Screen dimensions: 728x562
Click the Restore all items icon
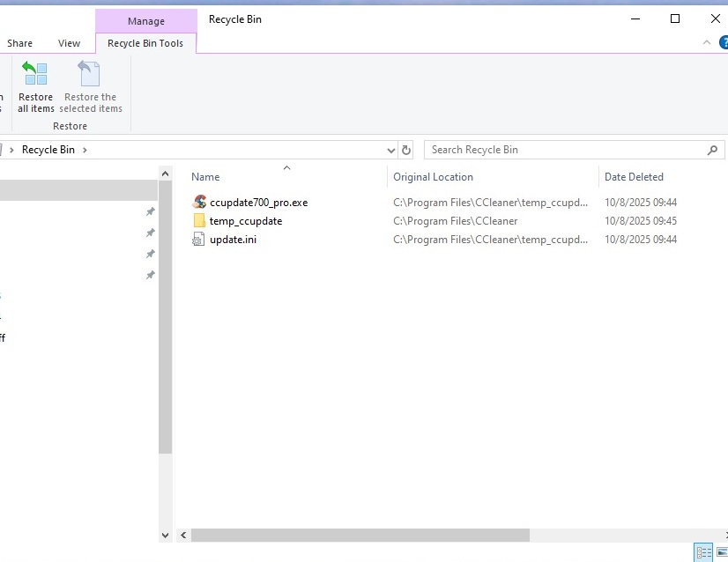(x=35, y=74)
